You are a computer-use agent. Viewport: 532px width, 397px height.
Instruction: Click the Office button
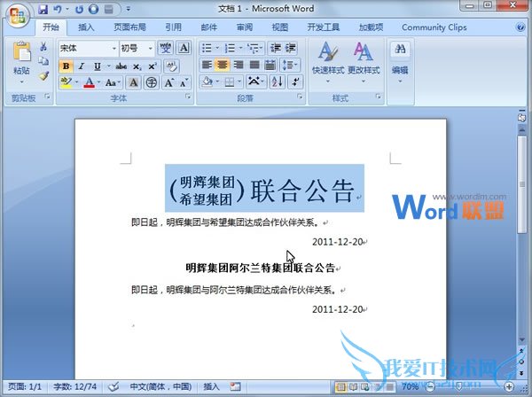click(x=18, y=15)
